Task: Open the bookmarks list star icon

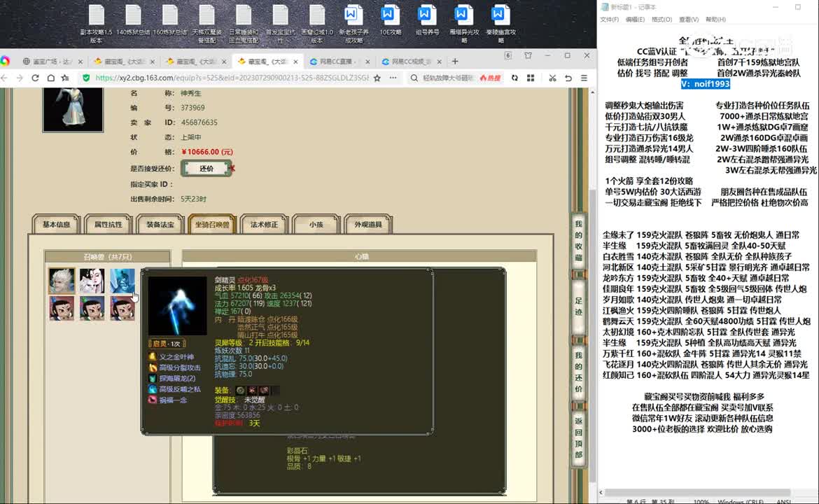Action: point(65,78)
